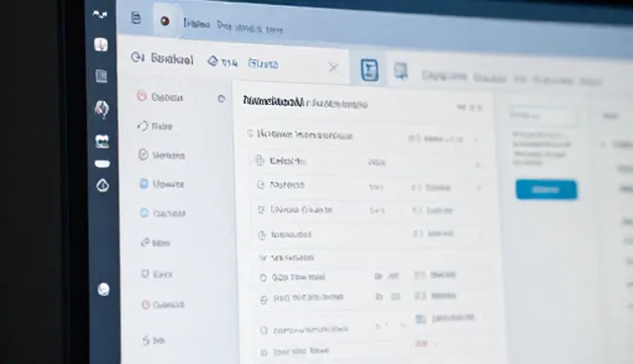Viewport: 633px width, 364px height.
Task: Open the white round avatar in dark sidebar
Action: [103, 290]
